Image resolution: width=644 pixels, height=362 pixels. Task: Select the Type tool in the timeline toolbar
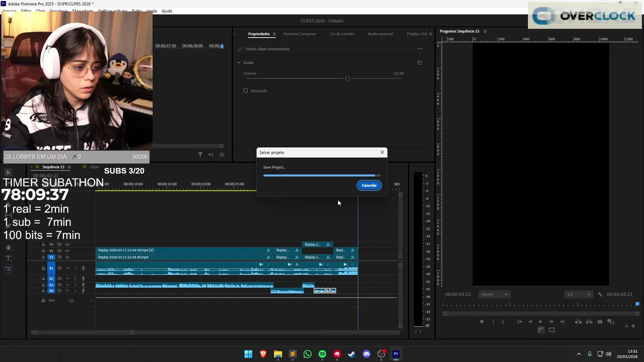(x=9, y=258)
